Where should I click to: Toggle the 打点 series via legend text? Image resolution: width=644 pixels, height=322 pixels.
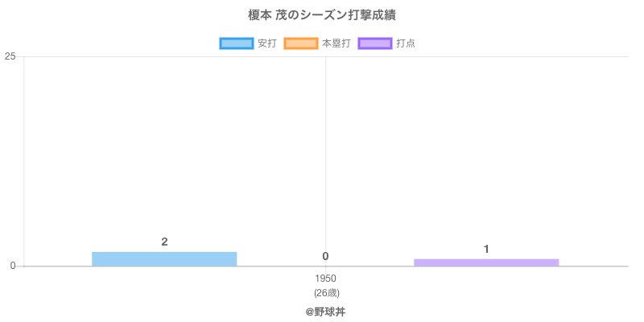pyautogui.click(x=406, y=43)
